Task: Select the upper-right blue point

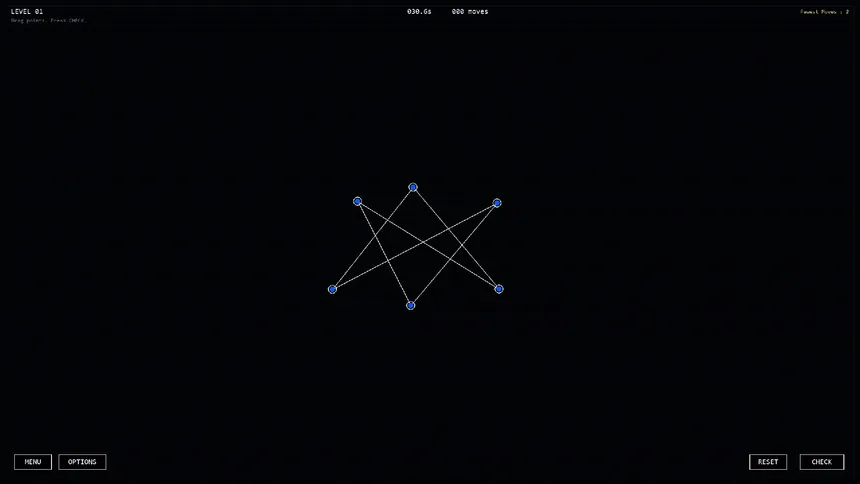Action: pyautogui.click(x=497, y=203)
